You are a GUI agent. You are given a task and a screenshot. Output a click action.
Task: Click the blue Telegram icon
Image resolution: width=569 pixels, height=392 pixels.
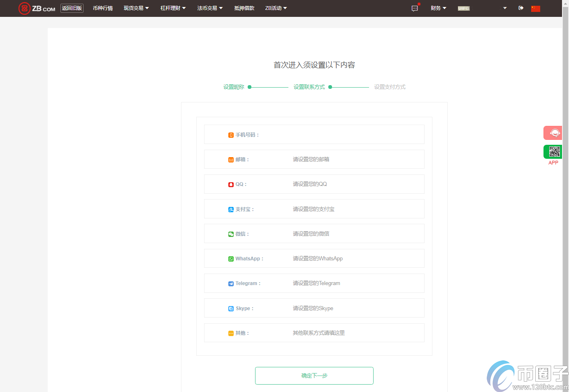point(231,283)
